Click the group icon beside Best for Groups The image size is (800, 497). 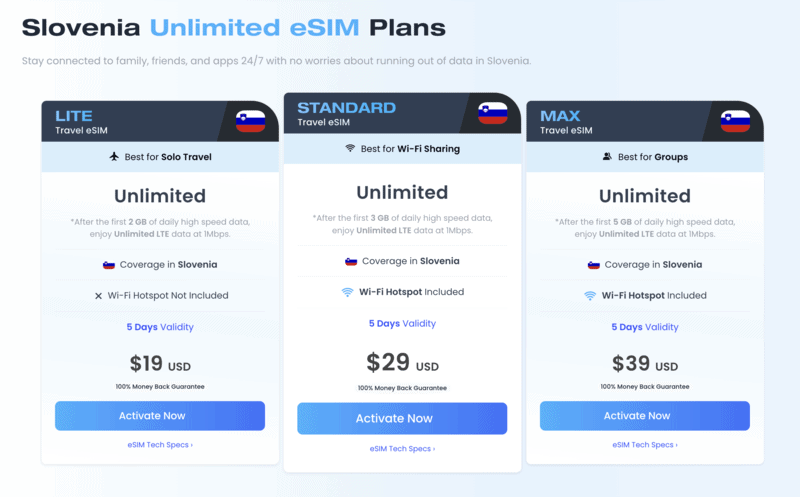click(x=607, y=157)
